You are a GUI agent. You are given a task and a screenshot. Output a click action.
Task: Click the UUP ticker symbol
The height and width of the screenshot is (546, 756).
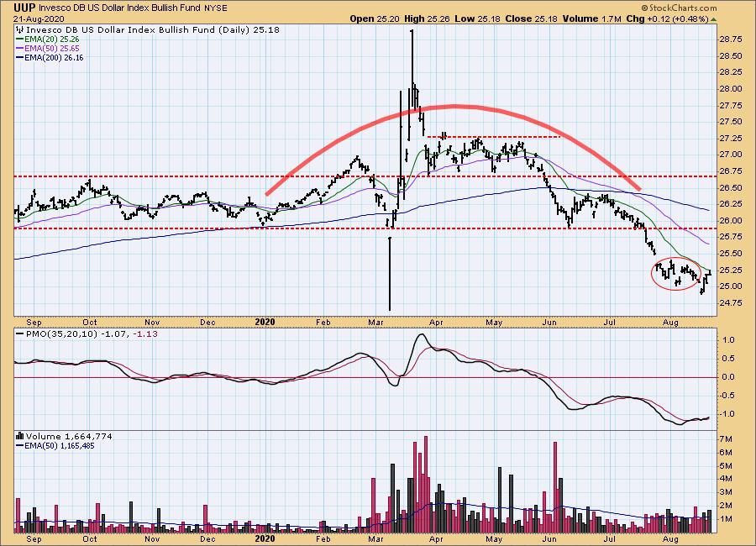[x=24, y=8]
